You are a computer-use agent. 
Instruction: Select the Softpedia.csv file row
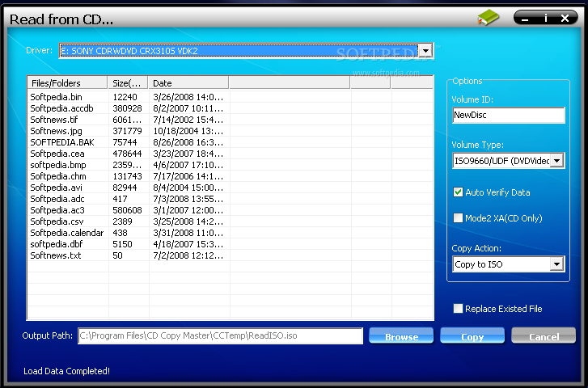pos(231,221)
